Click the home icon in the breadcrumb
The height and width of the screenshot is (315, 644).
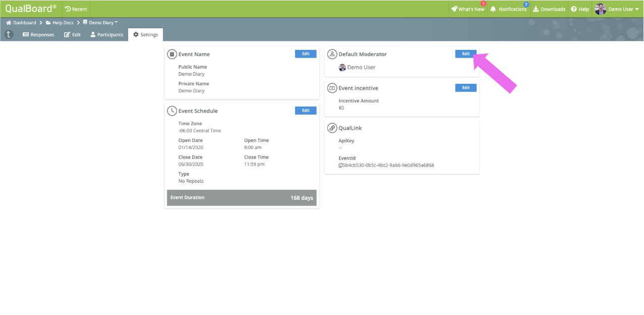pos(9,23)
